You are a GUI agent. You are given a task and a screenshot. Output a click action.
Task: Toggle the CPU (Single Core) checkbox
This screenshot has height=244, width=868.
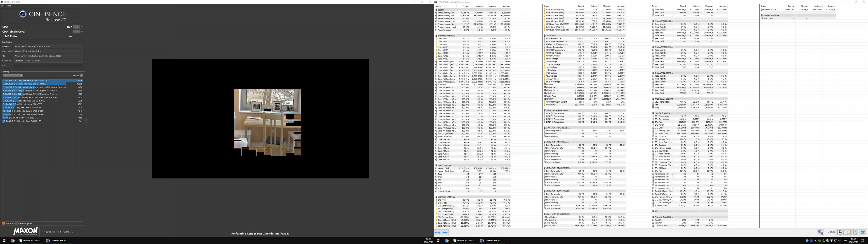(x=82, y=32)
